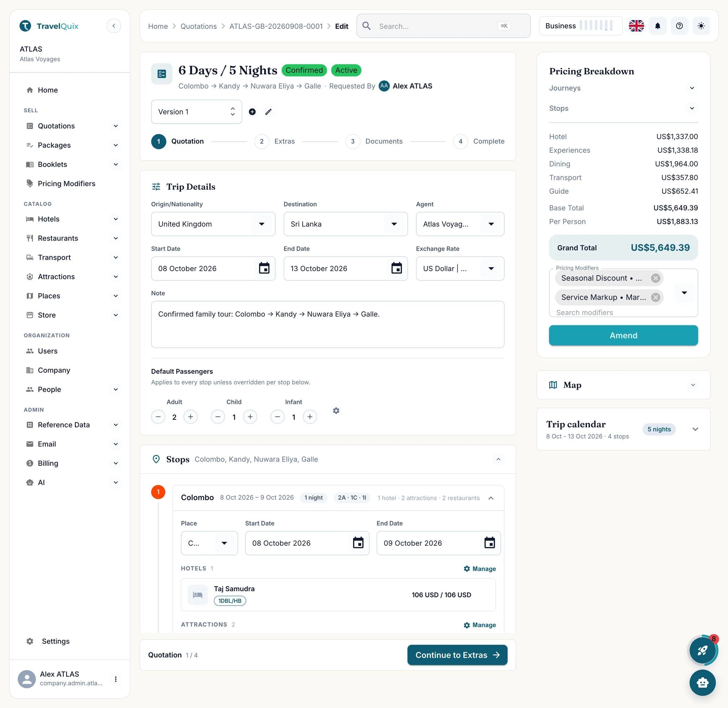Open Quotations breadcrumb link

click(198, 26)
